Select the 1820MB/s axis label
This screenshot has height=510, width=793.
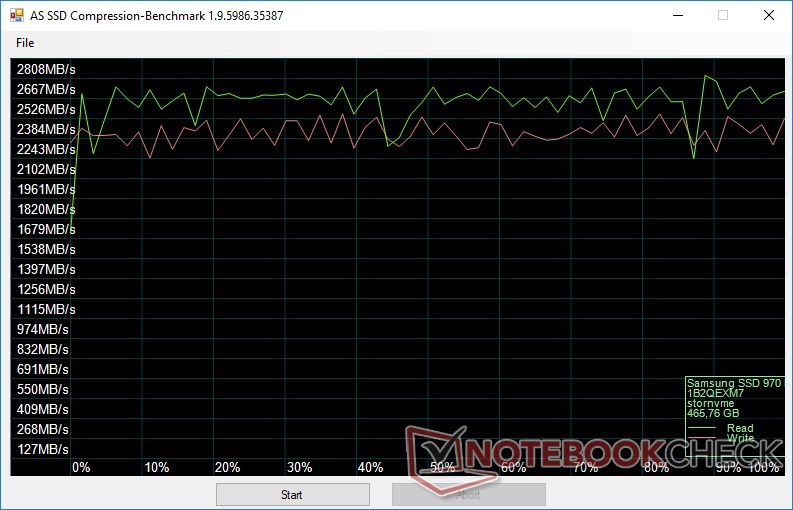[x=46, y=209]
